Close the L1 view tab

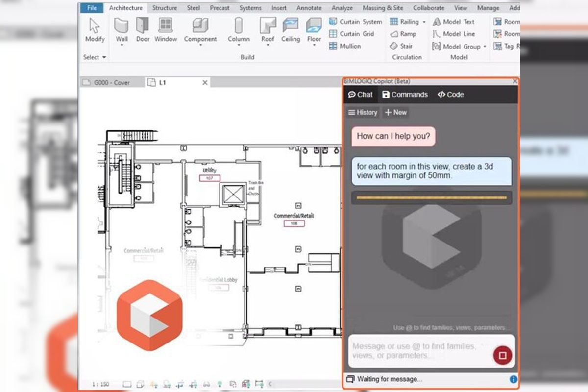point(205,83)
